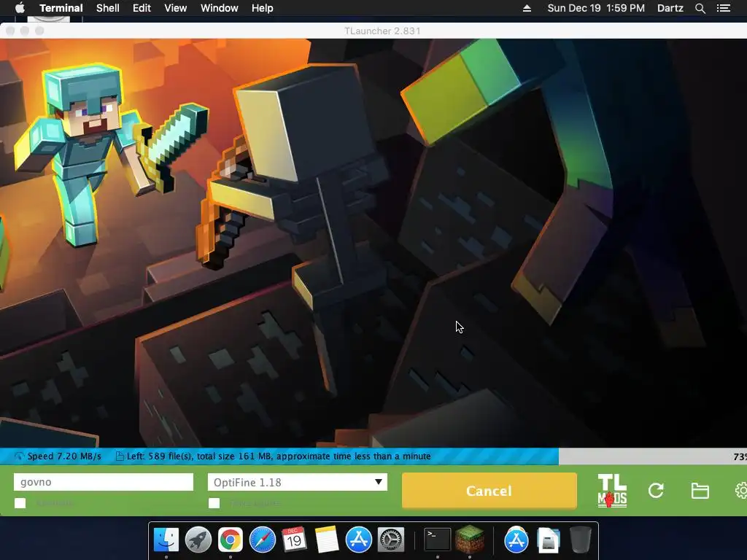Open Calendar icon showing 19

[x=294, y=540]
